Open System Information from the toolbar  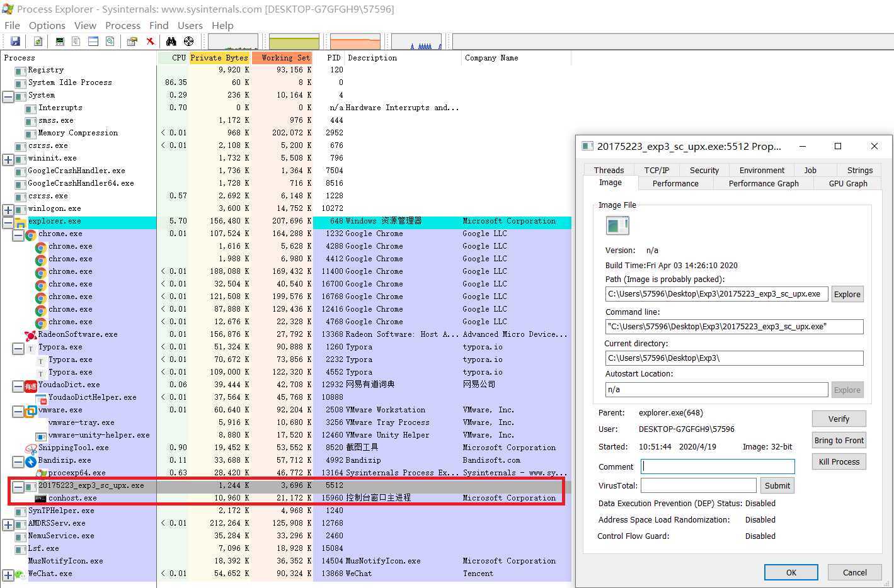[60, 42]
